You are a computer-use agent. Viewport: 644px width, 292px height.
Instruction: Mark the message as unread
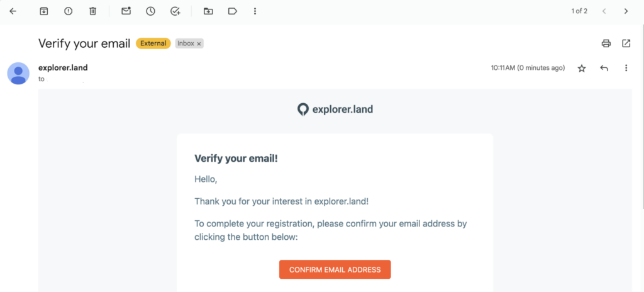click(x=126, y=11)
